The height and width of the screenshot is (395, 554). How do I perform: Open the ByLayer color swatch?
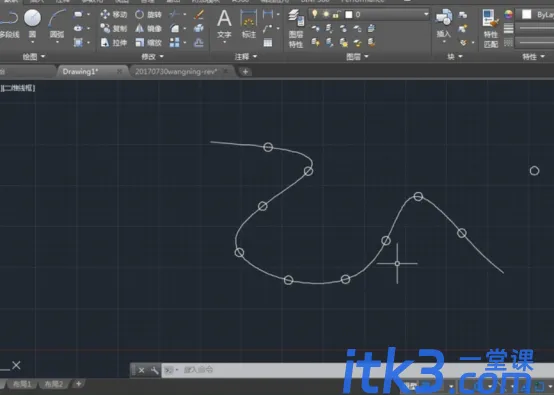pos(526,14)
